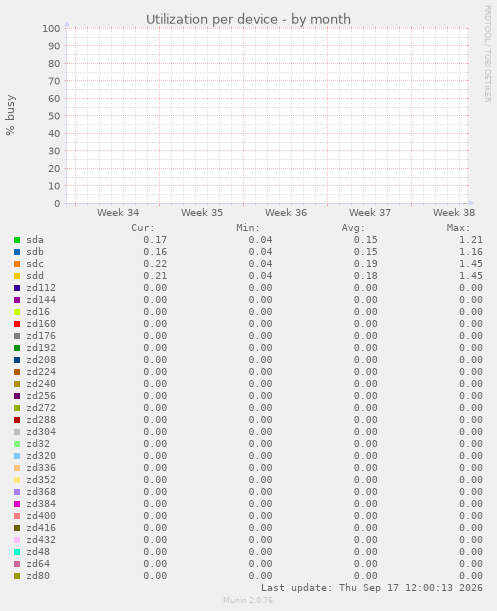Click the 'zd176' device label

(x=41, y=336)
